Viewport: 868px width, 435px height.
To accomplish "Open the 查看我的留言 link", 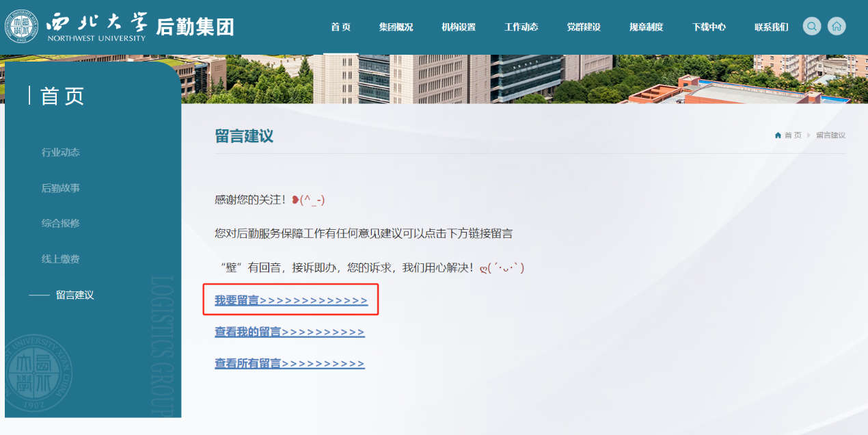I will pos(289,332).
